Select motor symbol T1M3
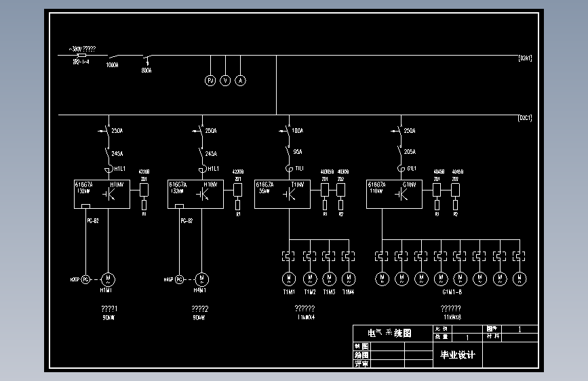The width and height of the screenshot is (588, 381). pyautogui.click(x=329, y=279)
